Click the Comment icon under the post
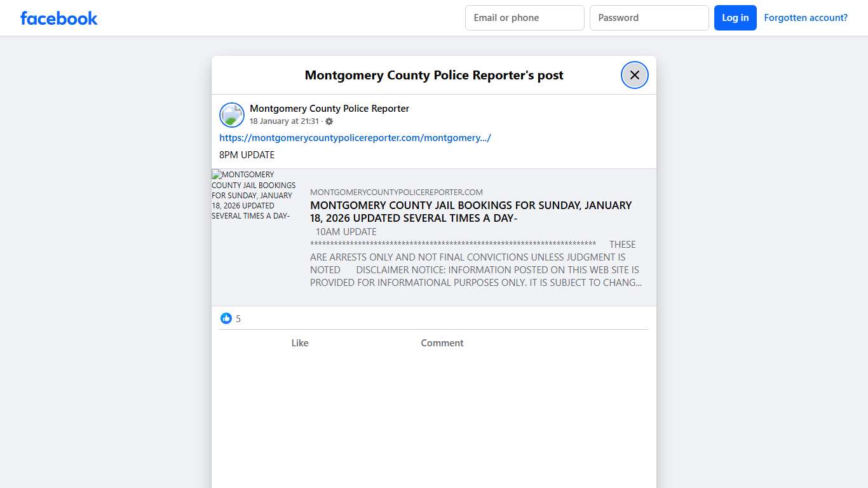The image size is (868, 488). [442, 342]
